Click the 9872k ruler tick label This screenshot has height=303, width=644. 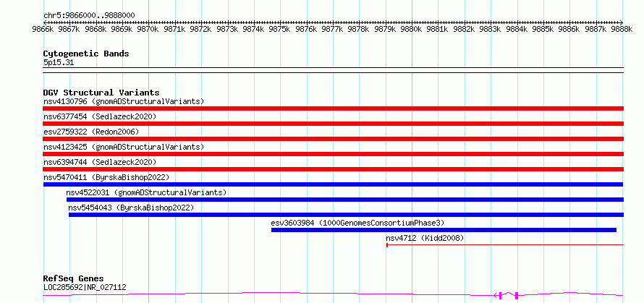201,29
